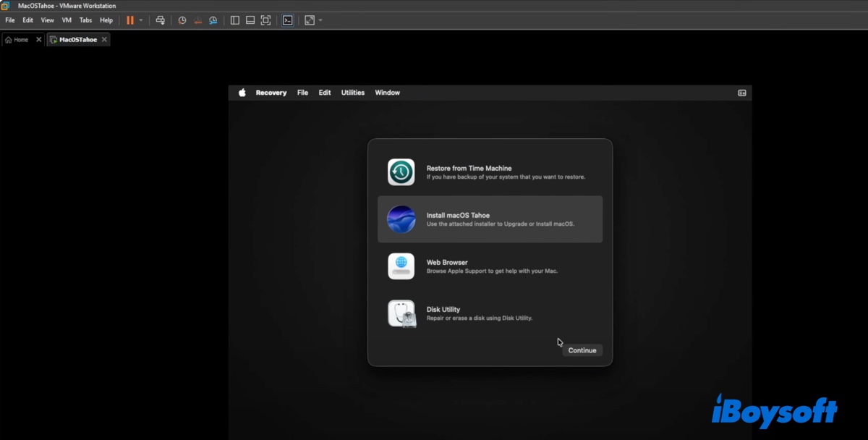Toggle the library sidebar panel icon
Viewport: 868px width, 440px height.
tap(235, 20)
